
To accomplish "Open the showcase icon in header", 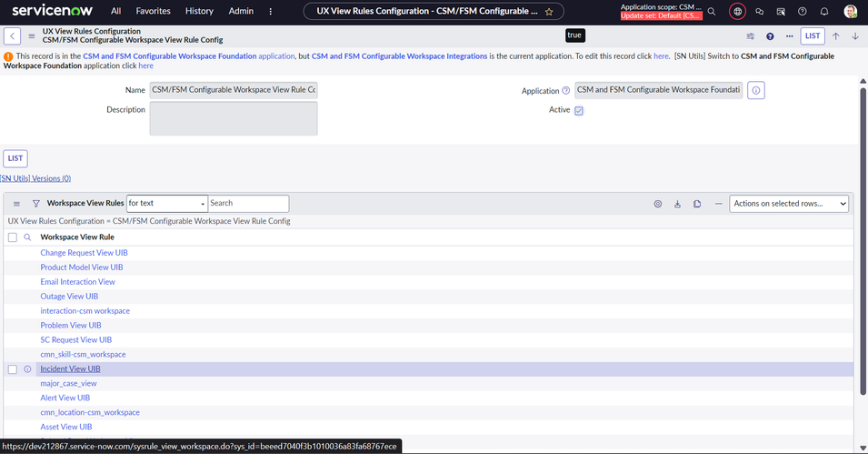I will coord(781,11).
